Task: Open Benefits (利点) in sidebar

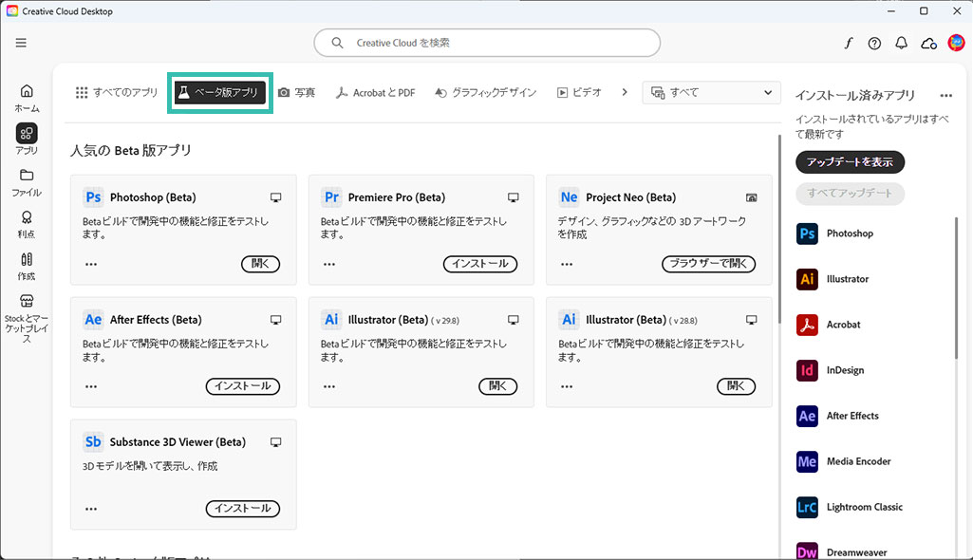Action: pos(27,225)
